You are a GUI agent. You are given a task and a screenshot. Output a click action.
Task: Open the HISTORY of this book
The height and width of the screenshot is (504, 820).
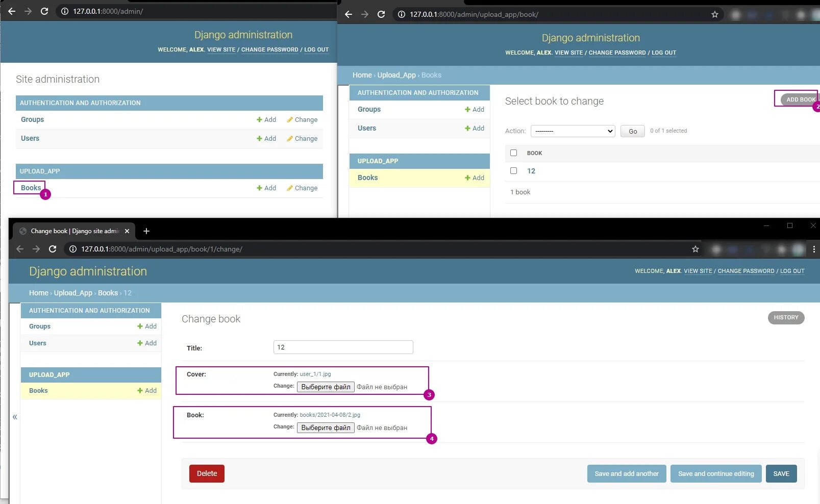(786, 317)
